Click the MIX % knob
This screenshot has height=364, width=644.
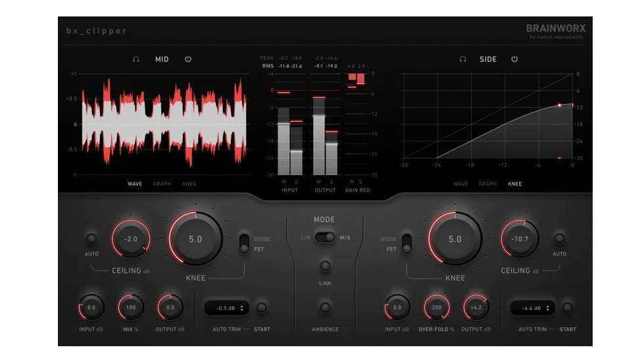coord(131,307)
